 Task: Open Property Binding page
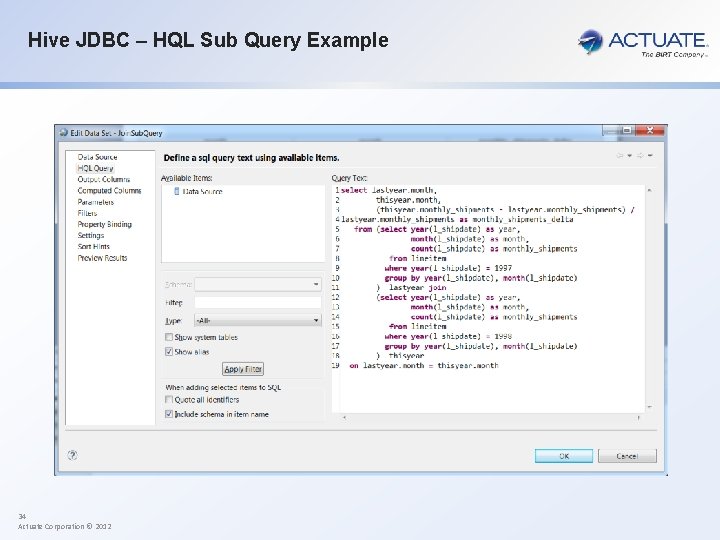point(105,224)
